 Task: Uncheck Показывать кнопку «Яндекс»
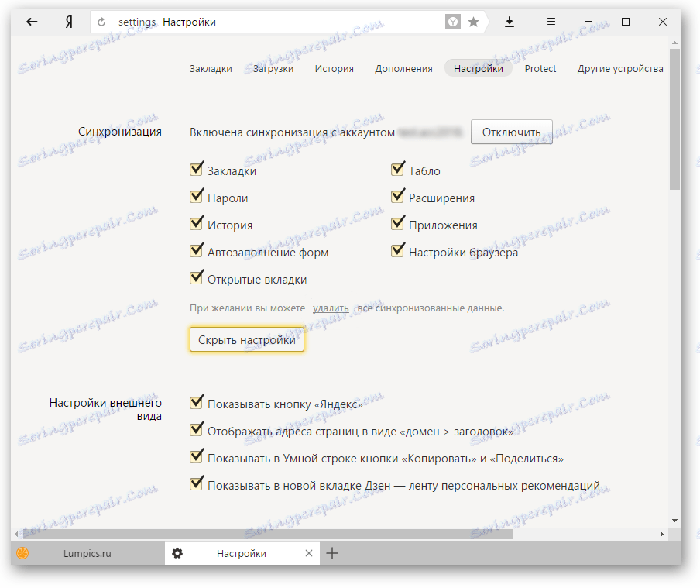point(197,402)
